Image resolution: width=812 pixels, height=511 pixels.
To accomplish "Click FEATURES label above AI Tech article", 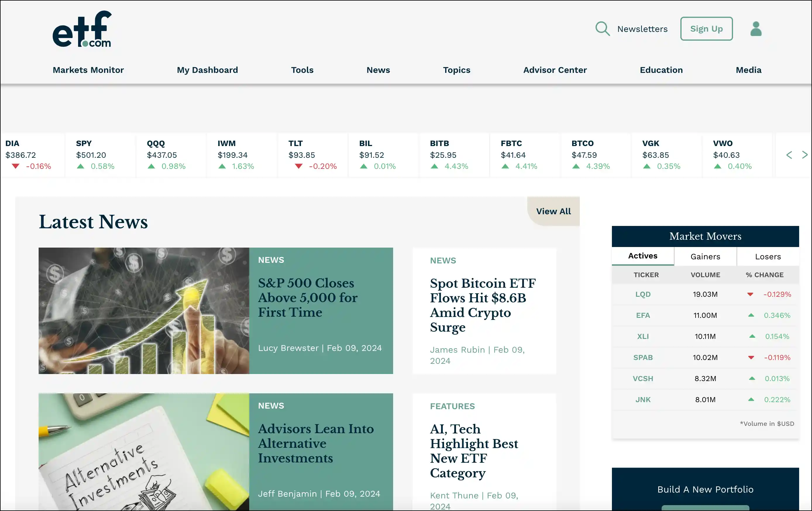I will (x=452, y=406).
